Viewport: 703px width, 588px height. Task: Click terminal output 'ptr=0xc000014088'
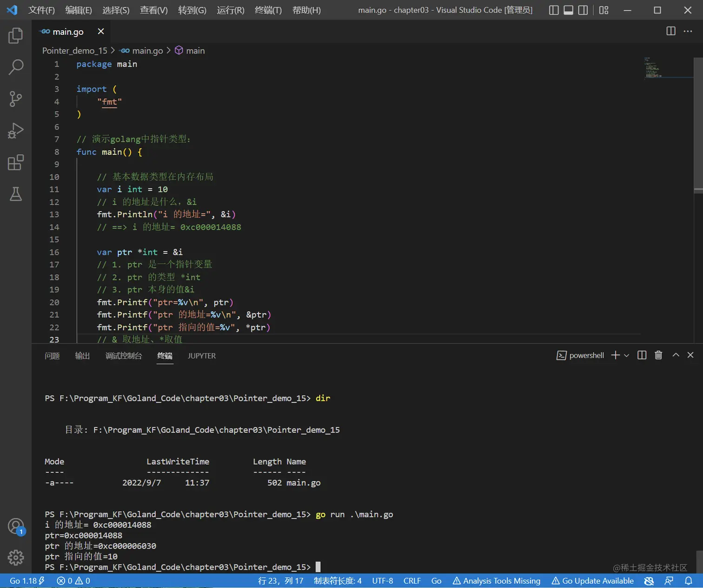[x=84, y=535]
